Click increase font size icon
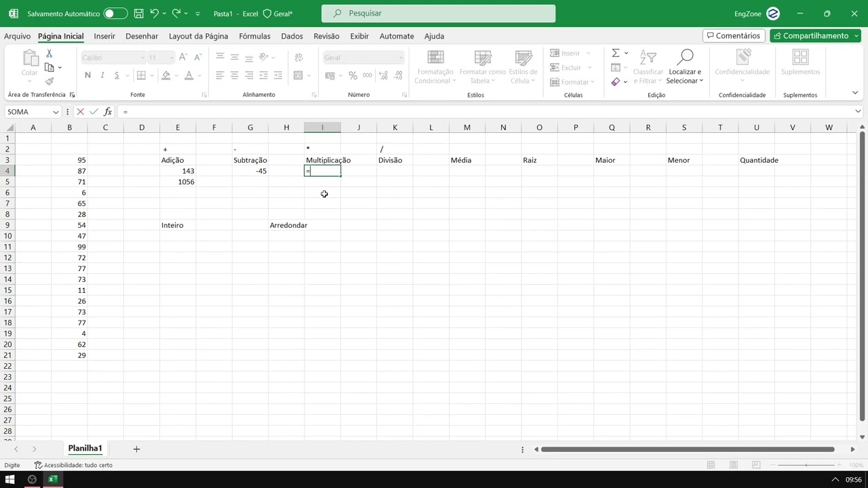The width and height of the screenshot is (868, 488). (183, 58)
